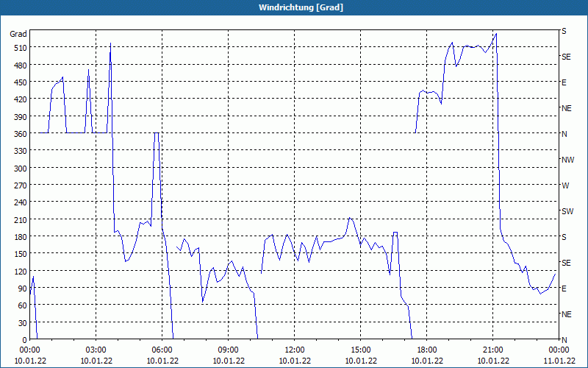The image size is (588, 368).
Task: Click the 60 y-axis value
Action: [23, 305]
